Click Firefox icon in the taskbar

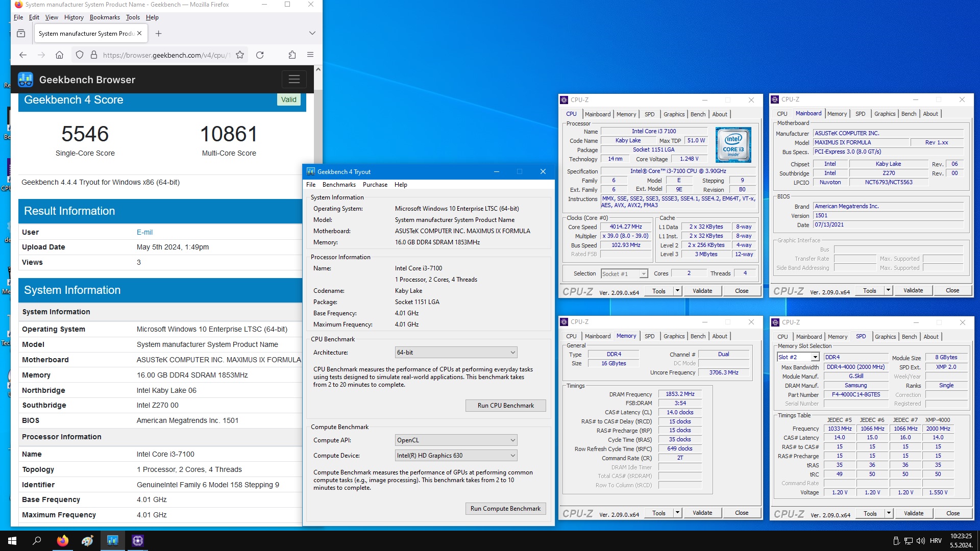point(62,541)
